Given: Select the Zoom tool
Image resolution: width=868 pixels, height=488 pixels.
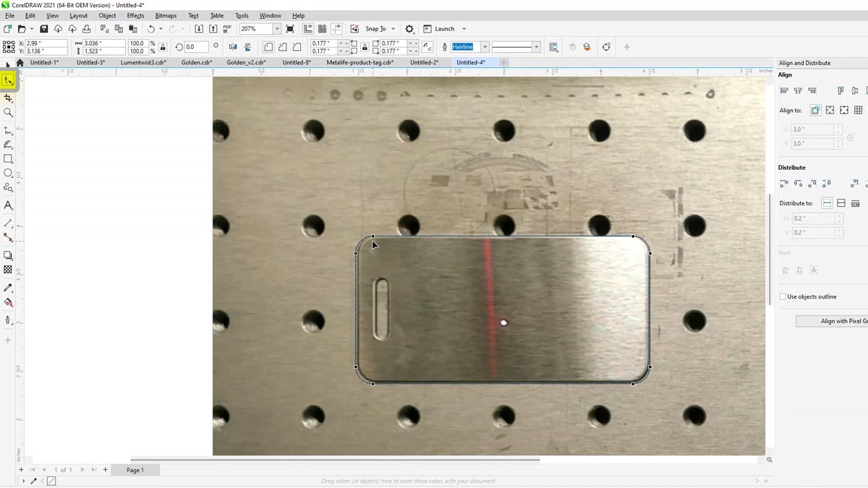Looking at the screenshot, I should click(8, 114).
